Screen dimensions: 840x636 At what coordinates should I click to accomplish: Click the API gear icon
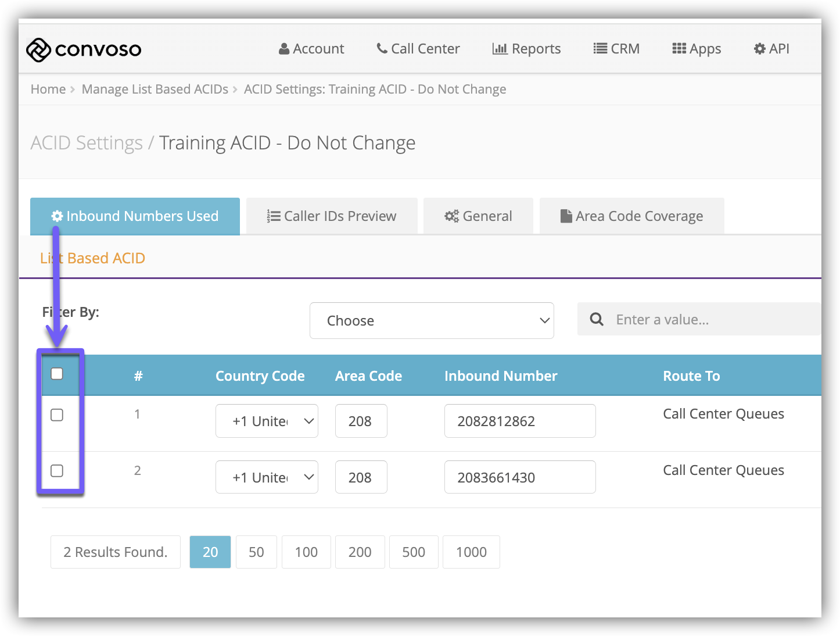[x=759, y=49]
